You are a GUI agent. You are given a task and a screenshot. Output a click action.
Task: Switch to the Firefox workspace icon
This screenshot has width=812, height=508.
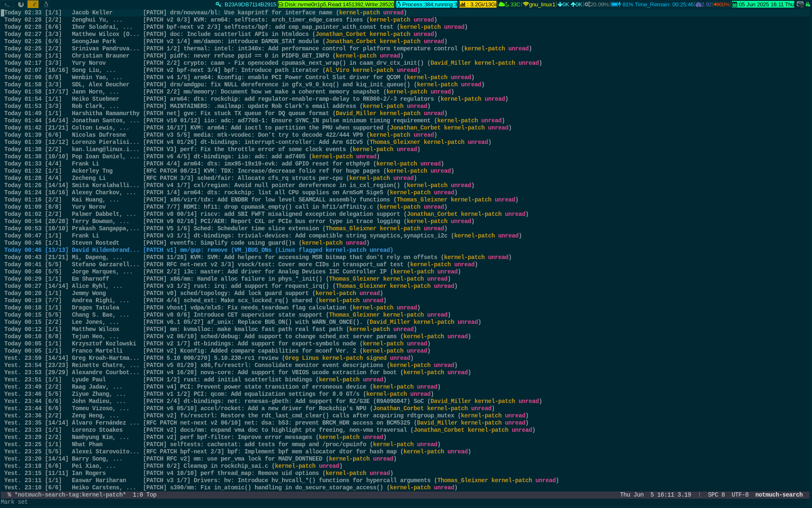click(20, 4)
